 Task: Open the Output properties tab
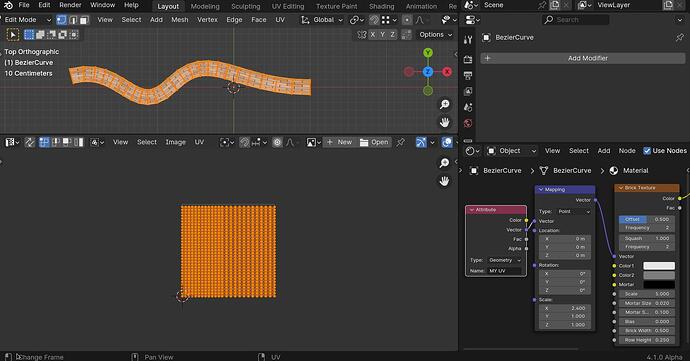coord(468,76)
